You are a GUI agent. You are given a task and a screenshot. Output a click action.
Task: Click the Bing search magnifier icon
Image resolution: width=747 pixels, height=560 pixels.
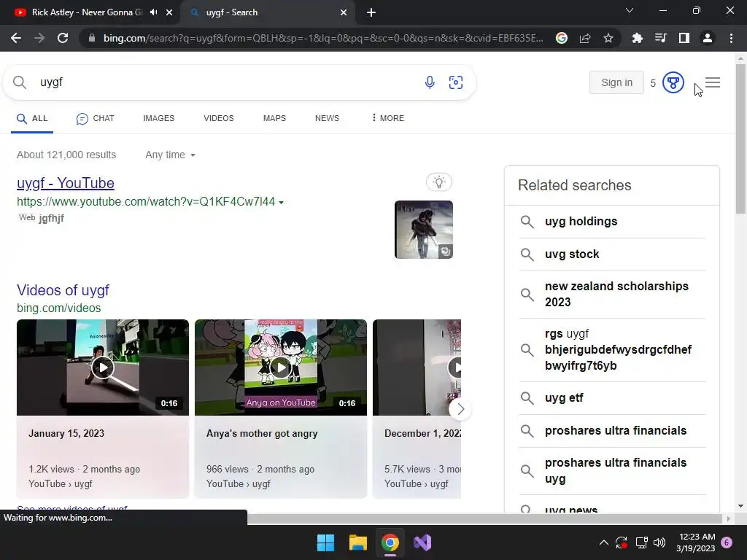[20, 82]
